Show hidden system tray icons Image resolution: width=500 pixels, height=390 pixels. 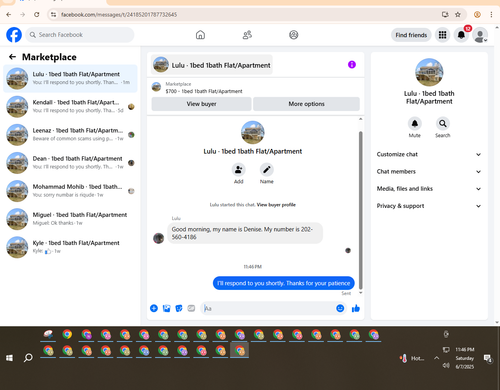[436, 358]
